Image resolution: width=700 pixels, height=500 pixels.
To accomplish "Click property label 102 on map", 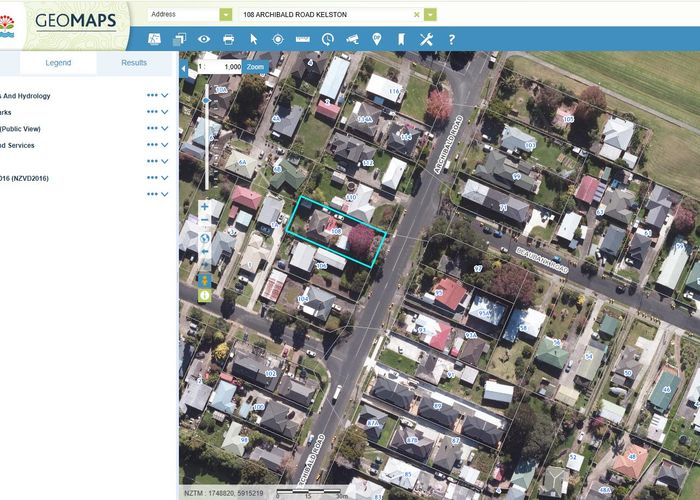I will click(271, 374).
